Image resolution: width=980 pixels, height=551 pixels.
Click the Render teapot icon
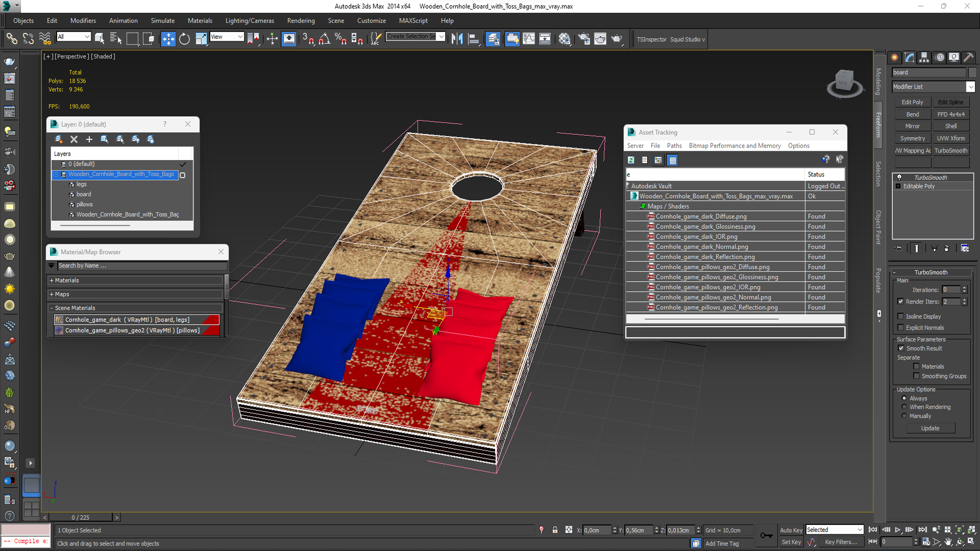tap(617, 39)
